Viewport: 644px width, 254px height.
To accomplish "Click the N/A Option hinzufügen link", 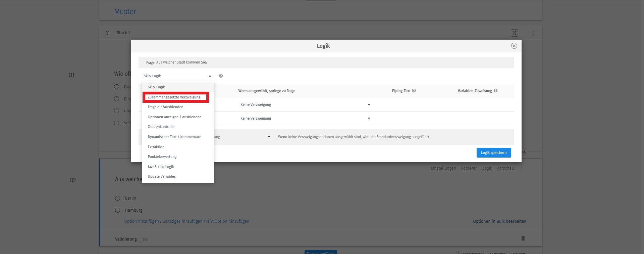I will click(227, 221).
